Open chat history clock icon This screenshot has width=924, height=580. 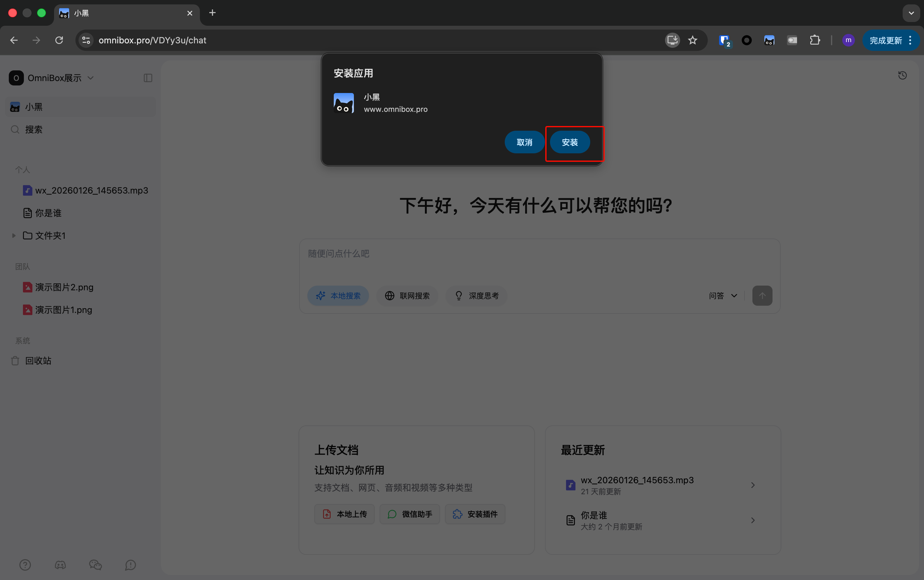pyautogui.click(x=902, y=76)
